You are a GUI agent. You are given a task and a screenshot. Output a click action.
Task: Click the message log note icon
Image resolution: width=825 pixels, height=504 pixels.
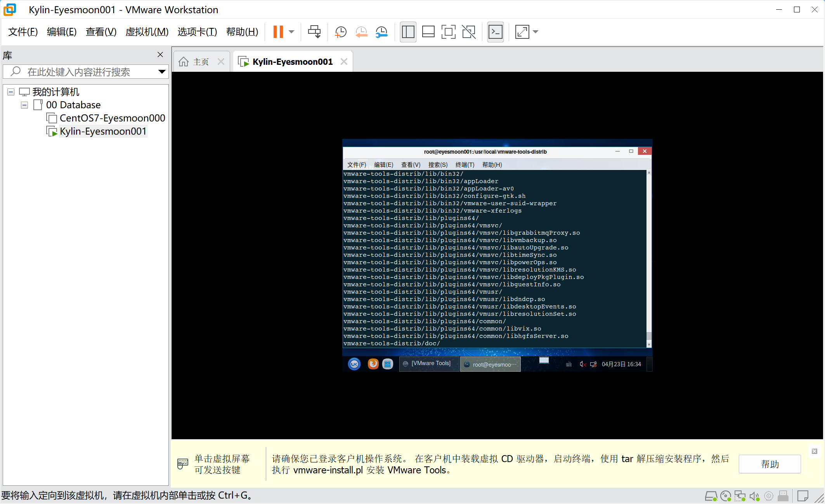pyautogui.click(x=803, y=496)
